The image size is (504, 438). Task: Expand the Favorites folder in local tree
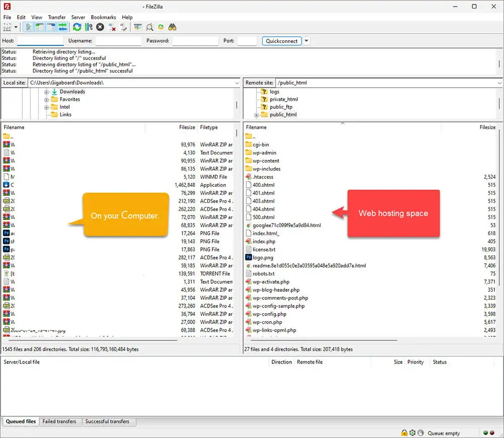46,100
